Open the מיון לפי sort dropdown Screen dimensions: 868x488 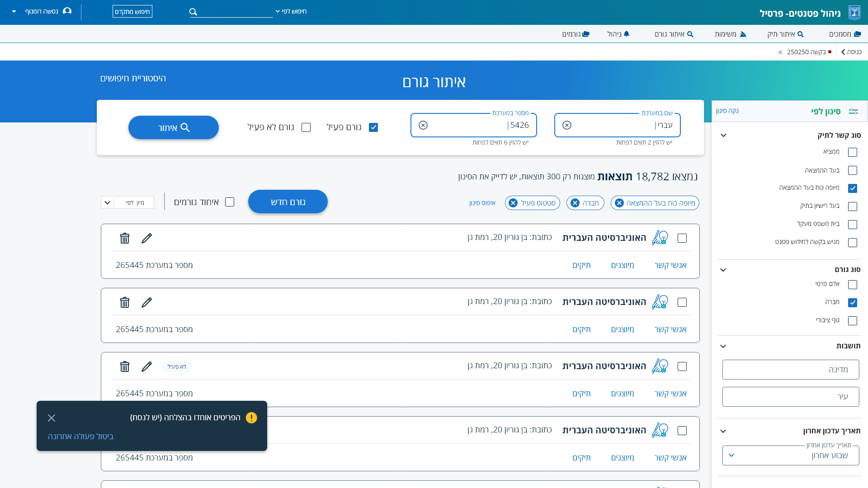127,202
